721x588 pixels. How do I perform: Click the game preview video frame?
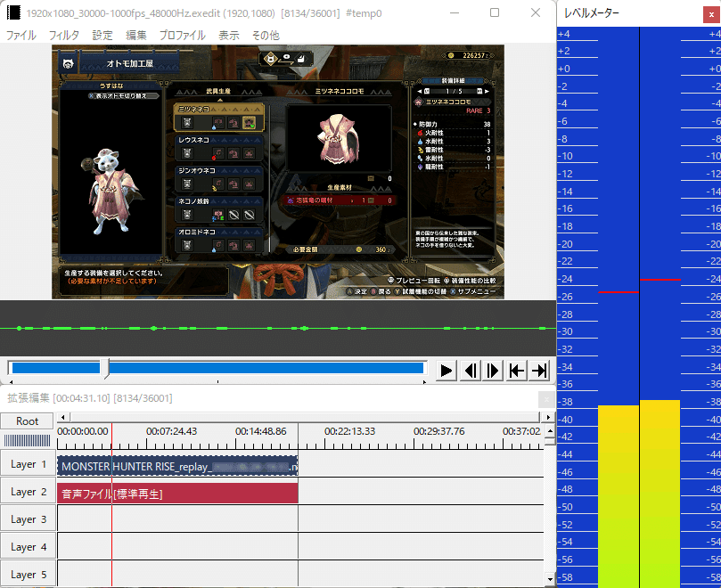(x=278, y=172)
